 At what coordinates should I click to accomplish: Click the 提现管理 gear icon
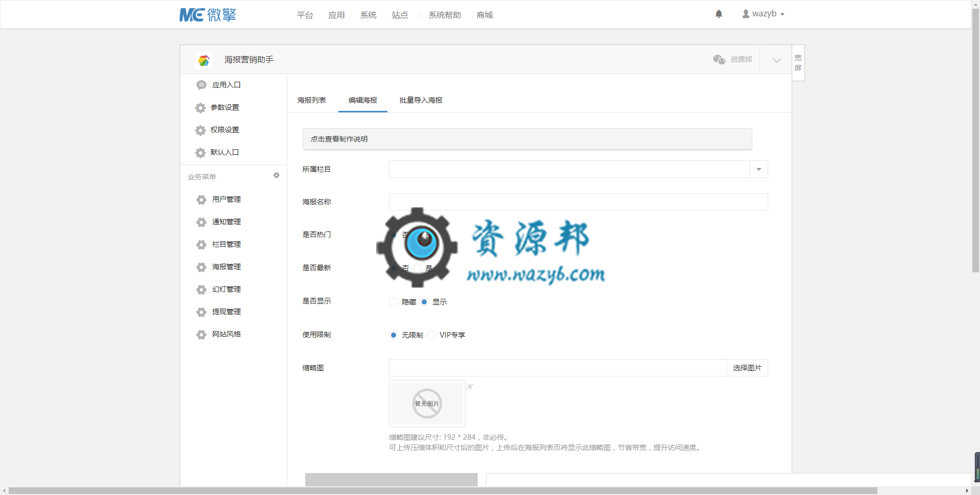point(201,312)
